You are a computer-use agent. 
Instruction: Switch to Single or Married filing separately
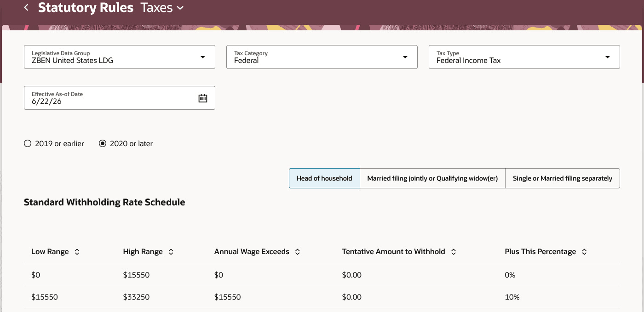(x=563, y=178)
